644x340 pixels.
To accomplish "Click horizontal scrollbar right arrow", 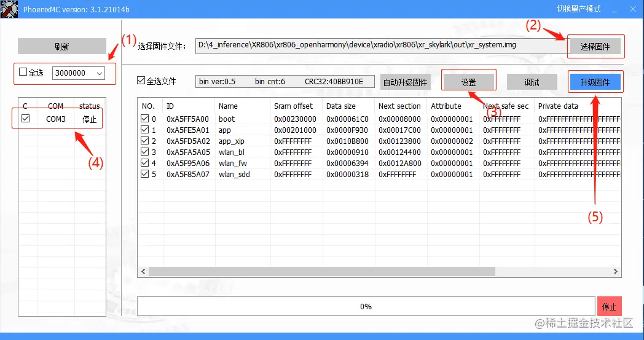I will tap(615, 271).
